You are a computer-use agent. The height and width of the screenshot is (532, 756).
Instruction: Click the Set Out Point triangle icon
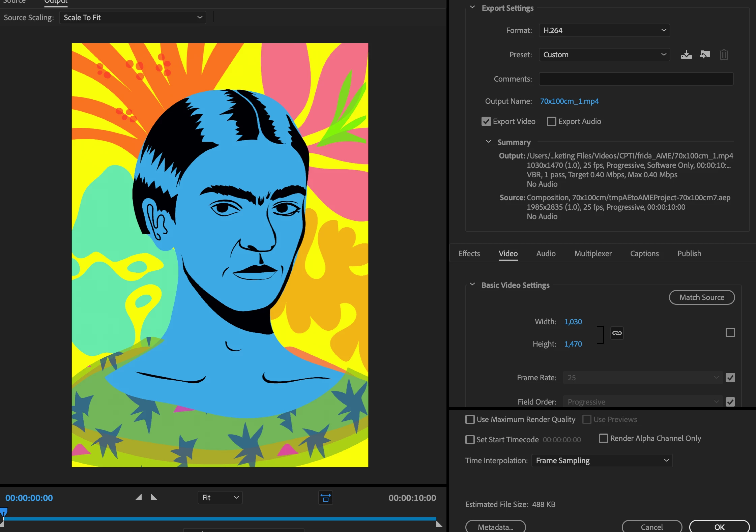pos(154,498)
